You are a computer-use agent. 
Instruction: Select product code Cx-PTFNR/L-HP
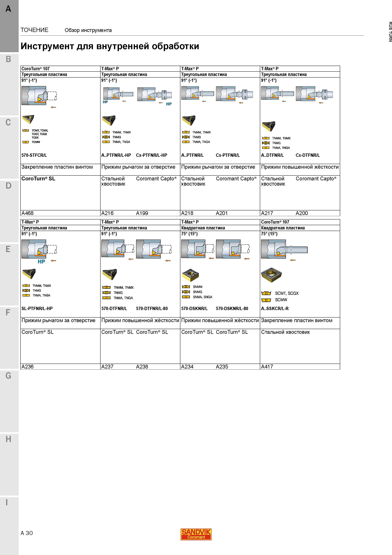point(151,155)
